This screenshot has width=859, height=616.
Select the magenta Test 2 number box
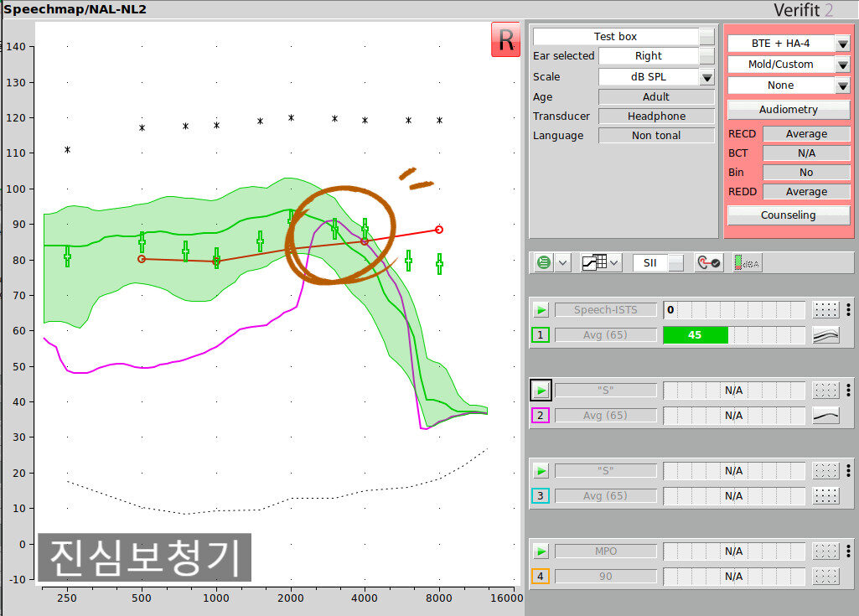[x=541, y=416]
